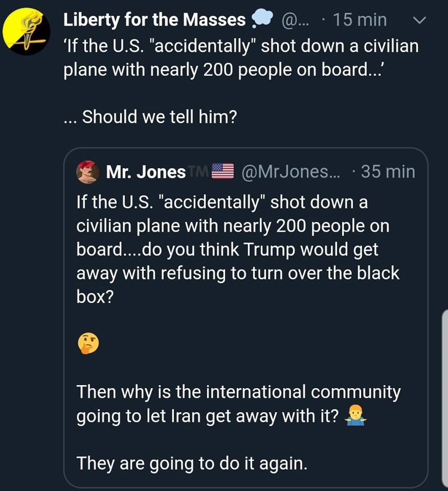Expand the tweet options chevron menu
This screenshot has height=491, width=448.
[418, 20]
